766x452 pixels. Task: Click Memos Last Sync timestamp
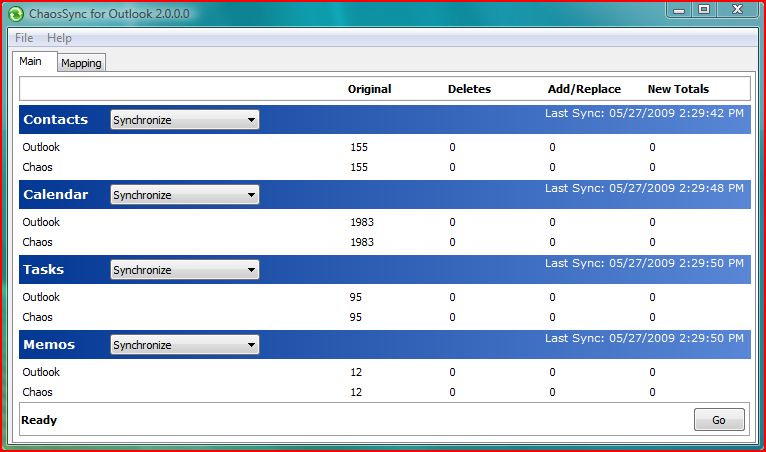pyautogui.click(x=644, y=338)
